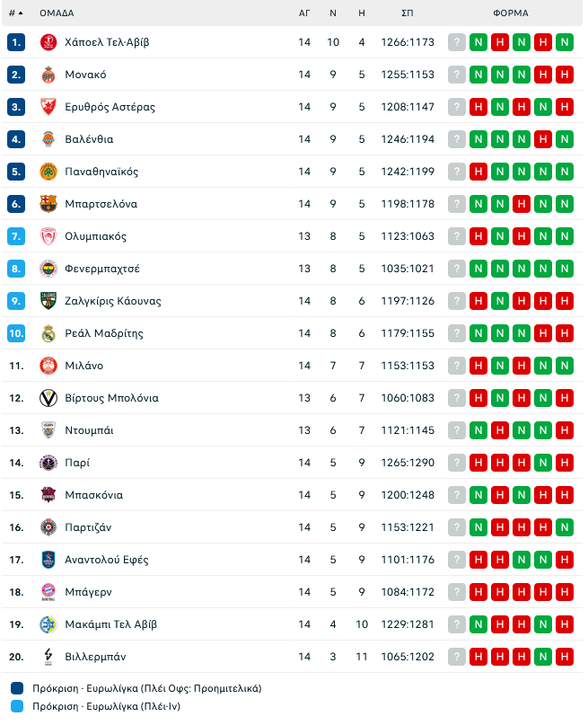
Task: Click Παρτιζάν's rightmost green N form badge
Action: coord(565,527)
